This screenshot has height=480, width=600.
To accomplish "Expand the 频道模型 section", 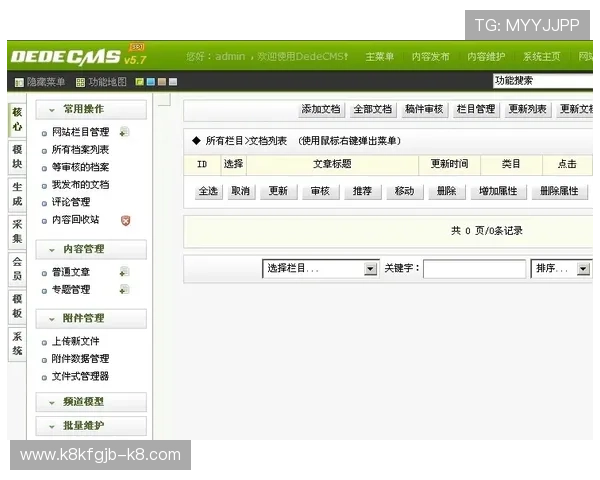I will (91, 402).
